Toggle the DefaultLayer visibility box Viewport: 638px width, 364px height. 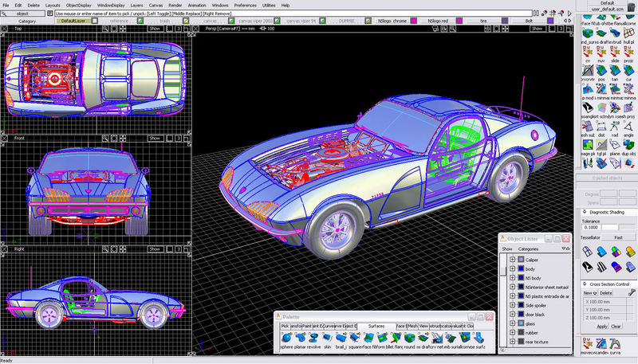94,21
